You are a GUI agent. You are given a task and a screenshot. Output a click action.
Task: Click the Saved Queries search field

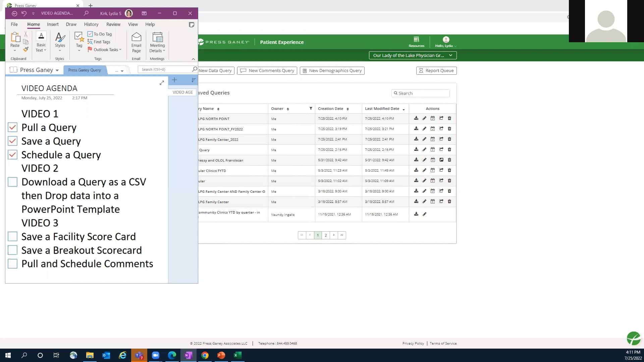[x=420, y=93]
